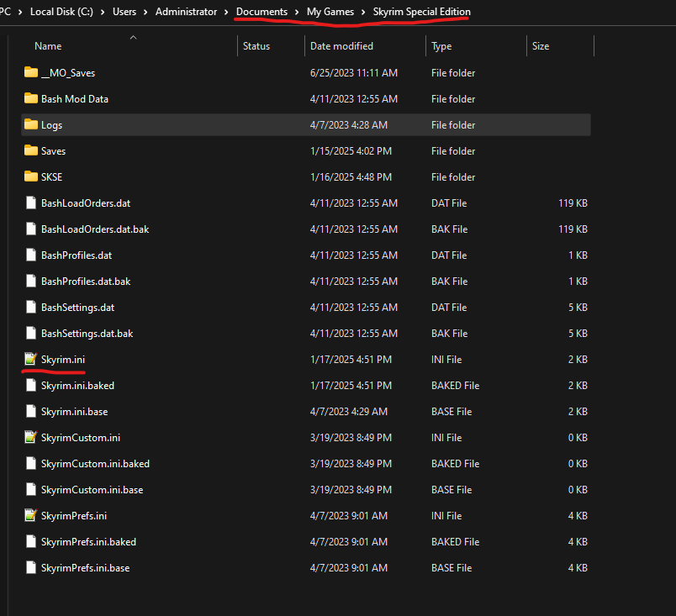Click the SkyrimCustom.ini notepad icon
Viewport: 676px width, 616px height.
31,437
